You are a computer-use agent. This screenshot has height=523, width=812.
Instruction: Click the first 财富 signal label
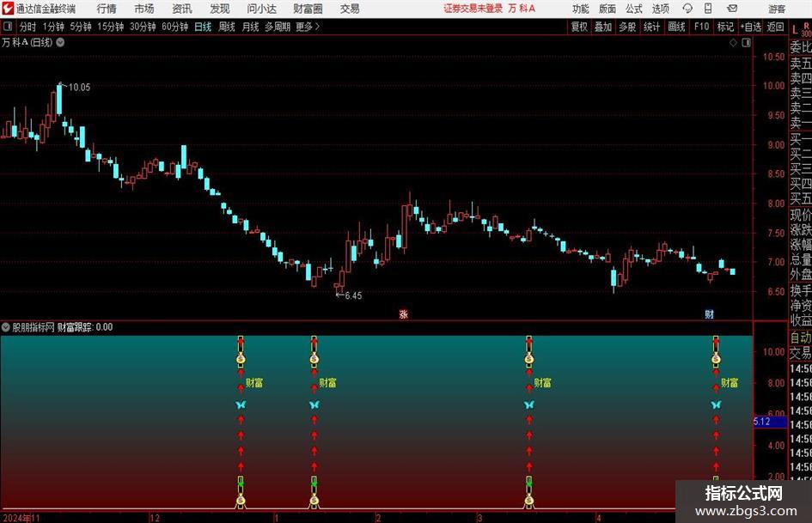[254, 383]
